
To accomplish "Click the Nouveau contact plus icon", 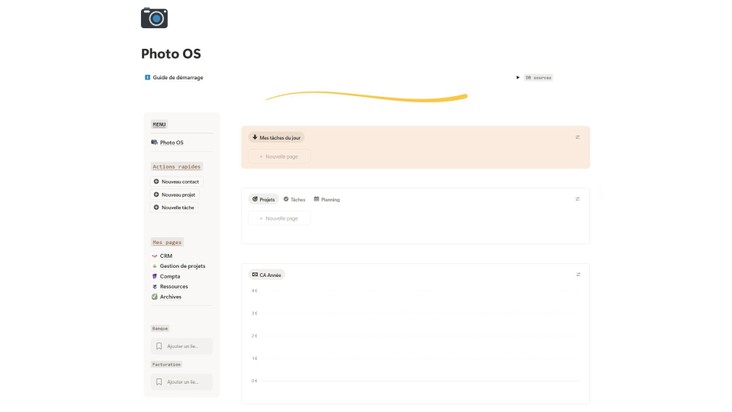I will coord(156,181).
